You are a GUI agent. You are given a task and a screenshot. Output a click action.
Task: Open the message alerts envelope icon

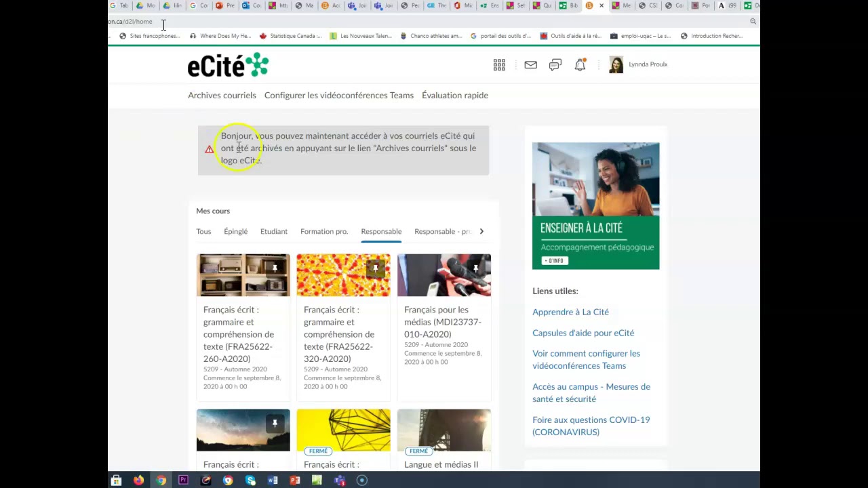click(530, 65)
